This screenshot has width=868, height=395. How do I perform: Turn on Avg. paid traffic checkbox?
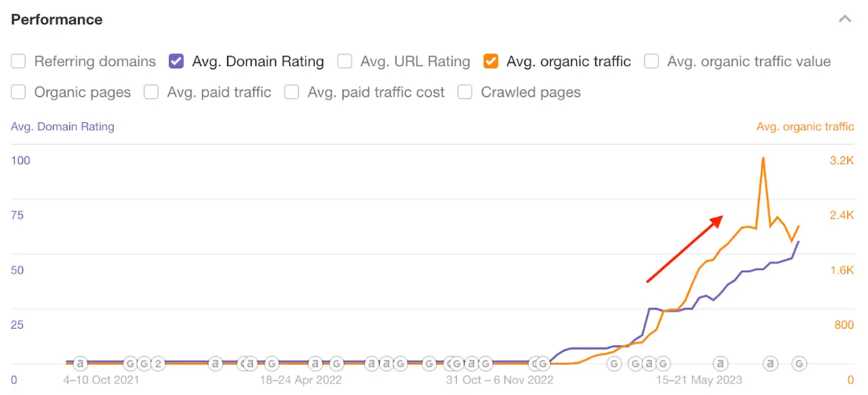(x=151, y=93)
